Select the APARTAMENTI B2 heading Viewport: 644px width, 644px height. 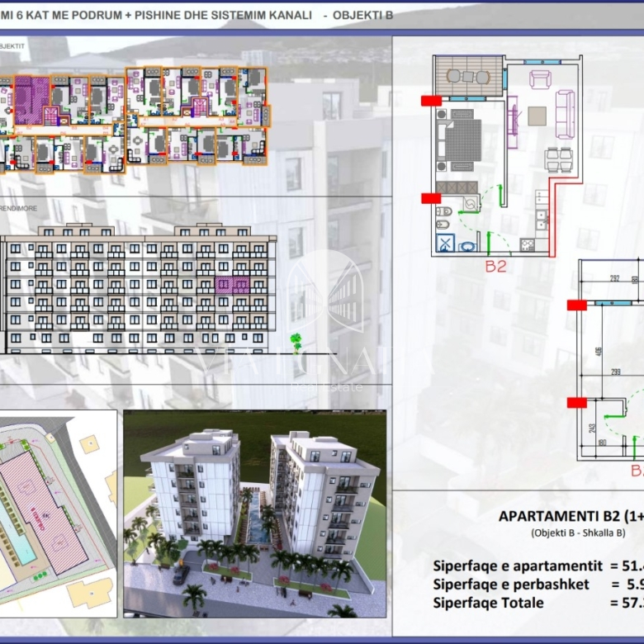click(x=571, y=516)
